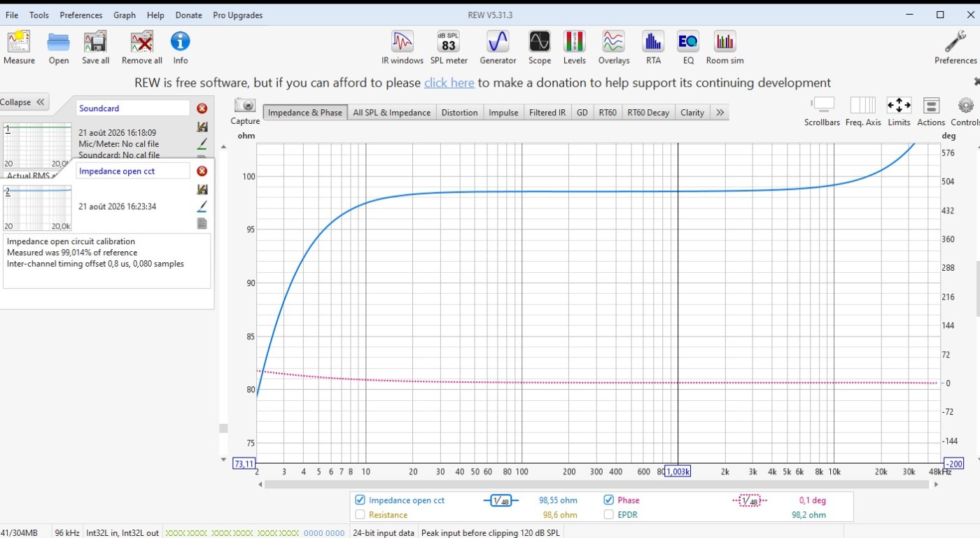Enable the Resistance trace checkbox
The width and height of the screenshot is (980, 538).
coord(360,514)
